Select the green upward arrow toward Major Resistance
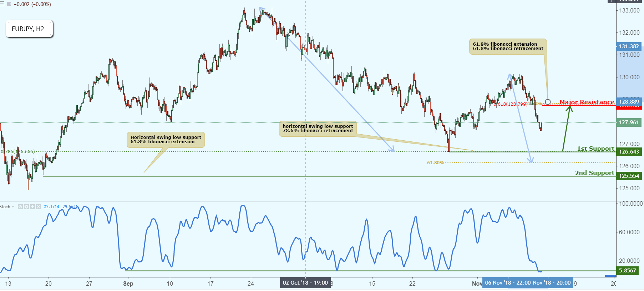Viewport: 644px width, 291px height. (567, 129)
